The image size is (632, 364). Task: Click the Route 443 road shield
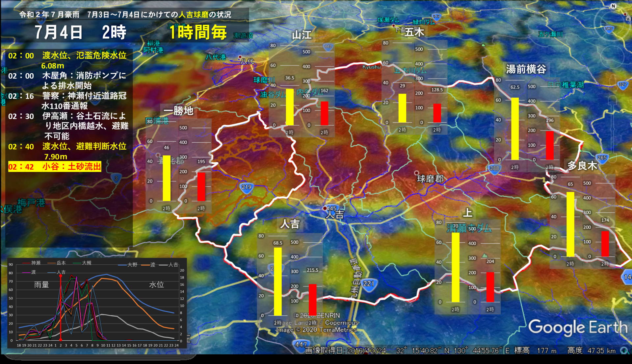pyautogui.click(x=328, y=46)
